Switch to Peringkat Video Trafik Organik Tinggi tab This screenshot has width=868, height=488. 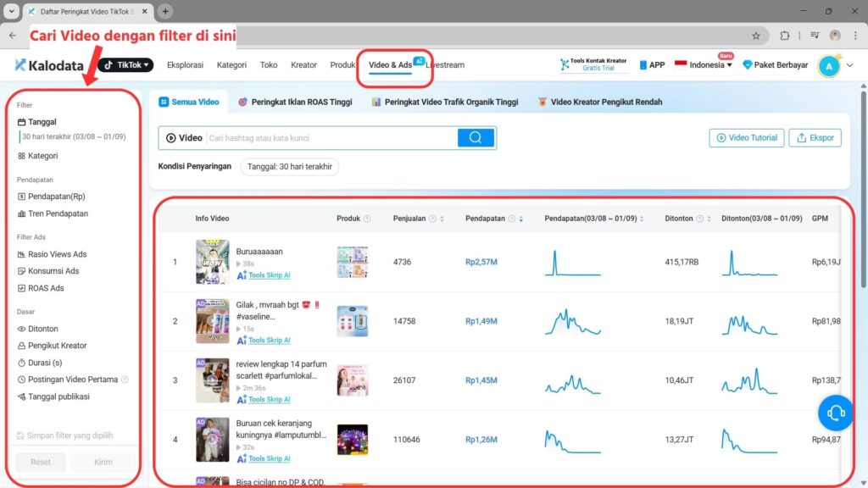(445, 102)
